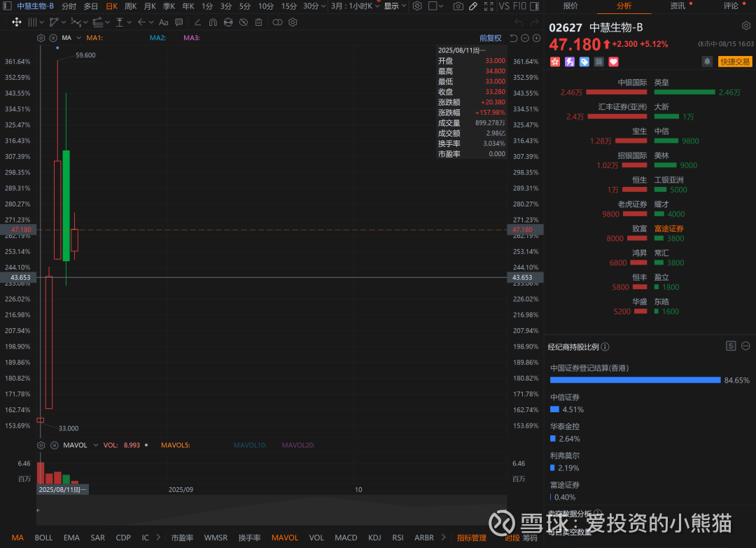Expand more main indicators after IC
Screen dimensions: 756x548
pos(158,538)
